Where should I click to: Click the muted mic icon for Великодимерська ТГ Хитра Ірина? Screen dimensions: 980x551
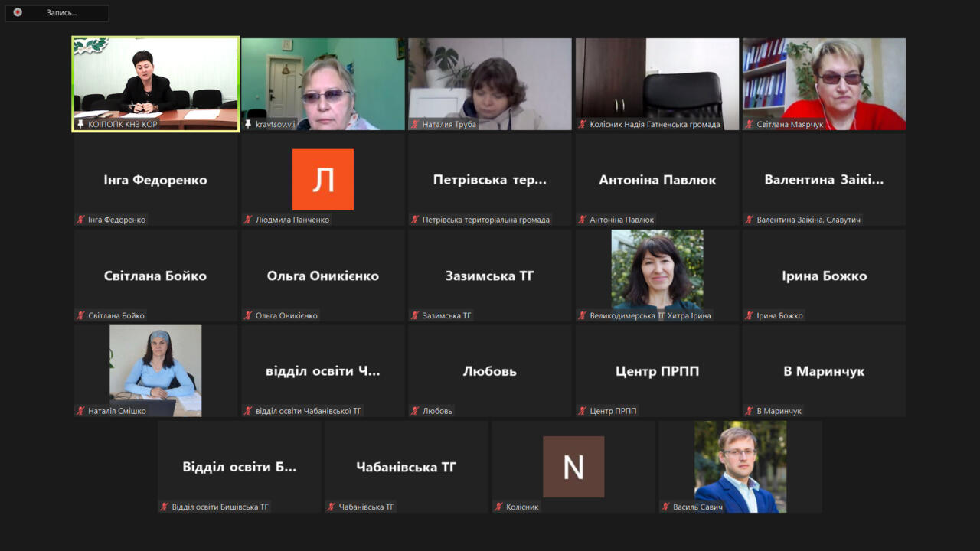583,315
